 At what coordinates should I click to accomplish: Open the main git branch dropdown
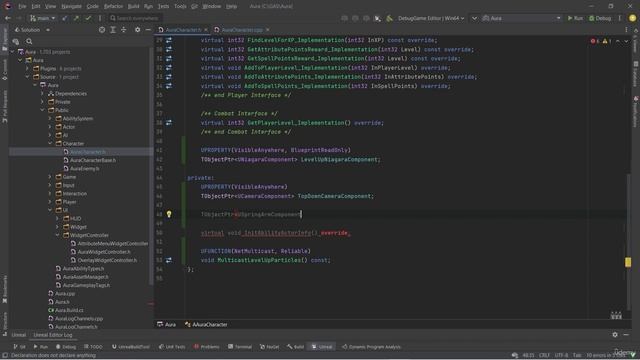pos(42,18)
